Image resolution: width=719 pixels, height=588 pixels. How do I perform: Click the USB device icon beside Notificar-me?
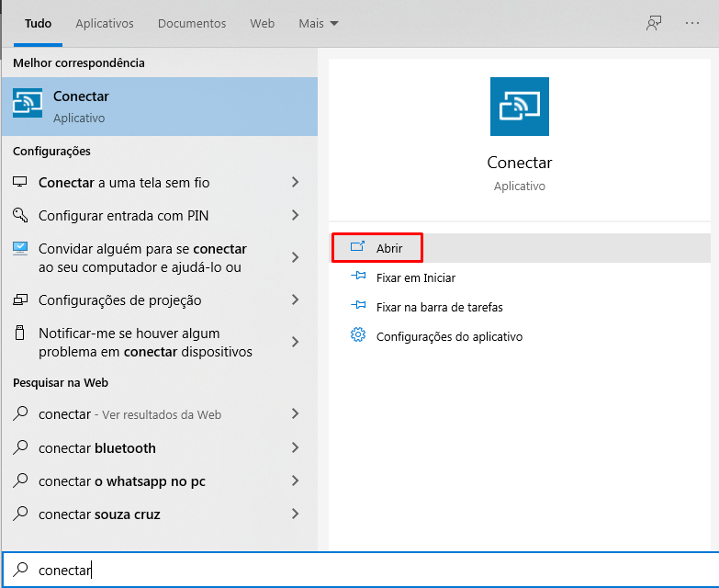click(19, 333)
